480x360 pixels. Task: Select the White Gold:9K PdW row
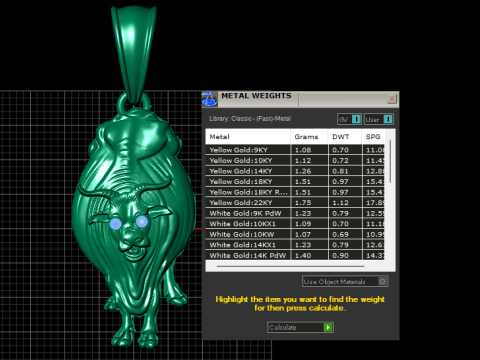click(x=295, y=213)
